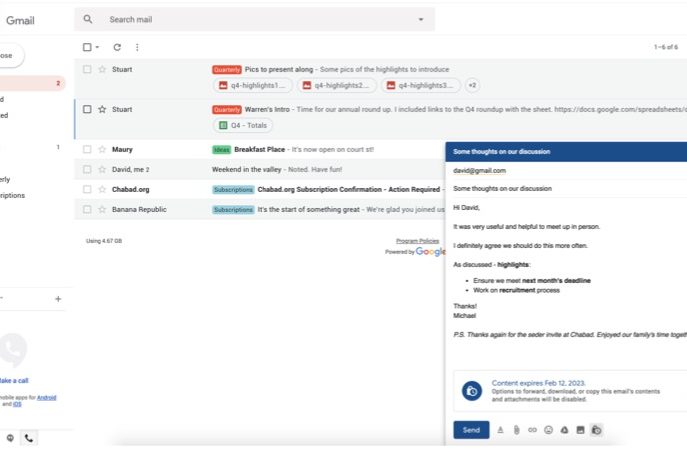The width and height of the screenshot is (687, 449).
Task: Open the more options three-dot menu
Action: pyautogui.click(x=137, y=47)
